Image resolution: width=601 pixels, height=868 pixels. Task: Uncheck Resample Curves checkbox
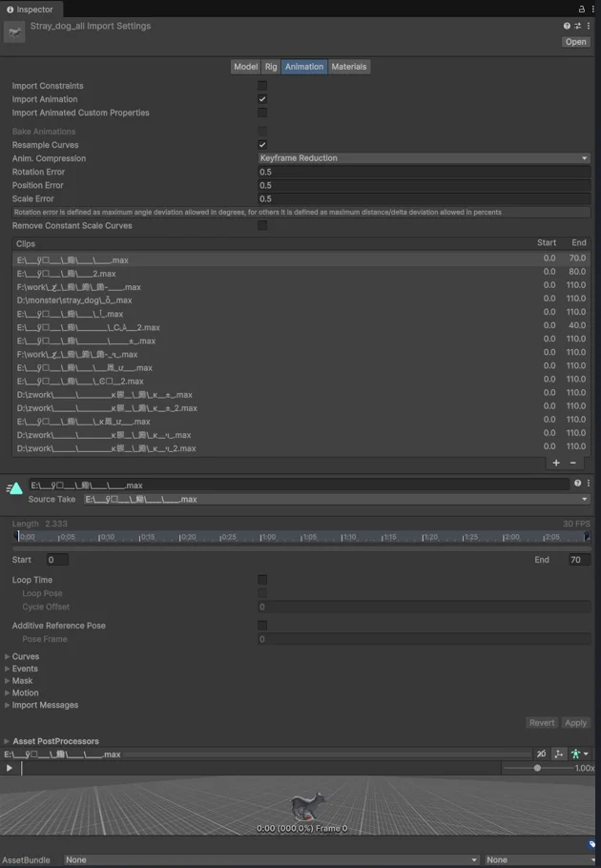coord(262,145)
